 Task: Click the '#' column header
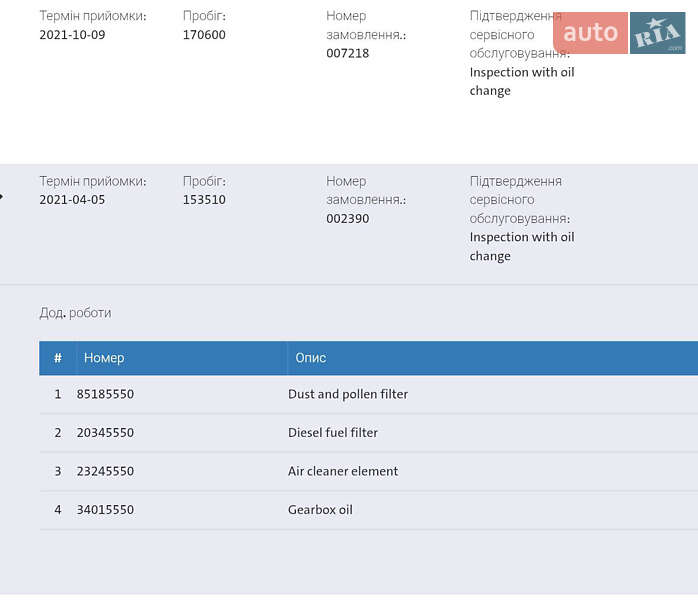(x=58, y=358)
